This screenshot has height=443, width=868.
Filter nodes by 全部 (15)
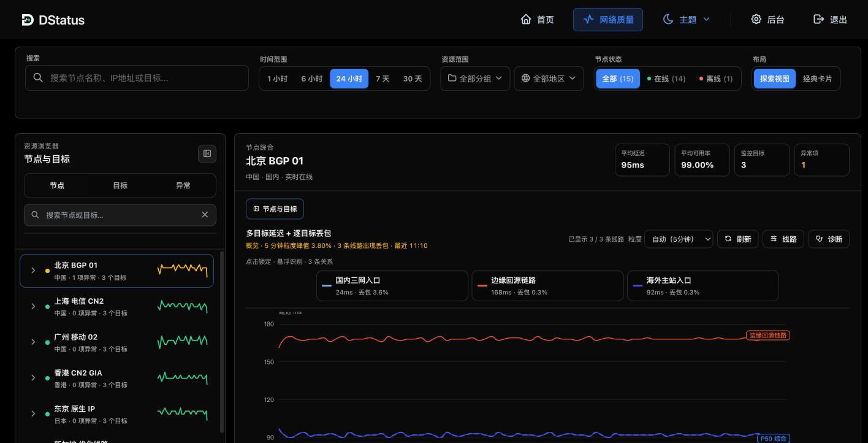(x=618, y=79)
